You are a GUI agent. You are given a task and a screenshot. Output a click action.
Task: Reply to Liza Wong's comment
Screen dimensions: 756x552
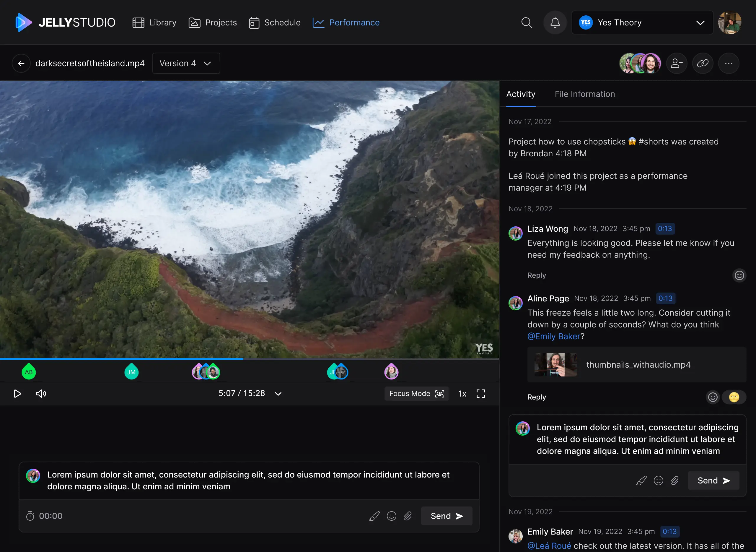point(536,275)
